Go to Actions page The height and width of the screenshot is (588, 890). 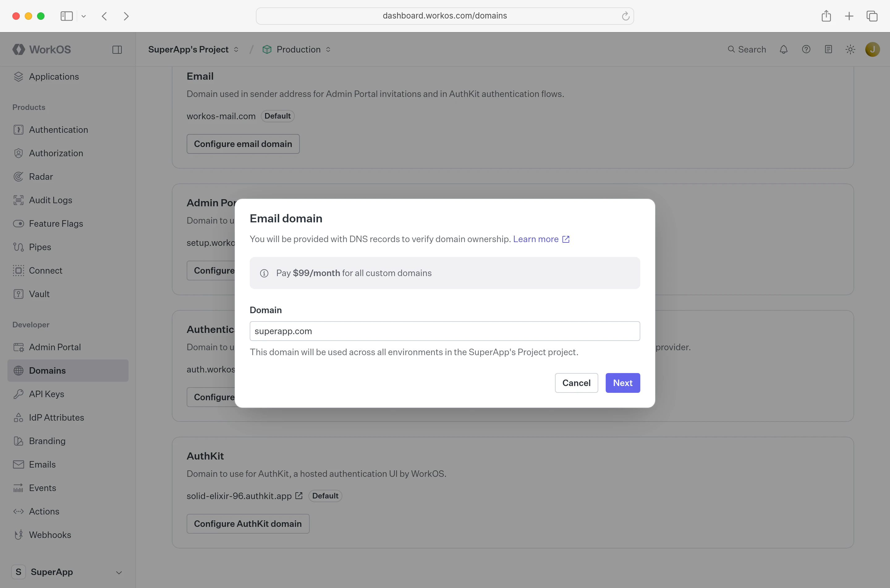click(68, 511)
